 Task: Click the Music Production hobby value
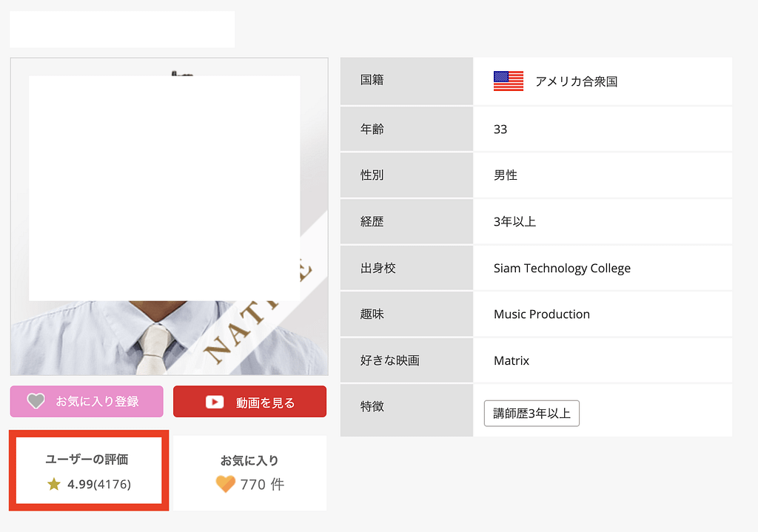click(541, 314)
